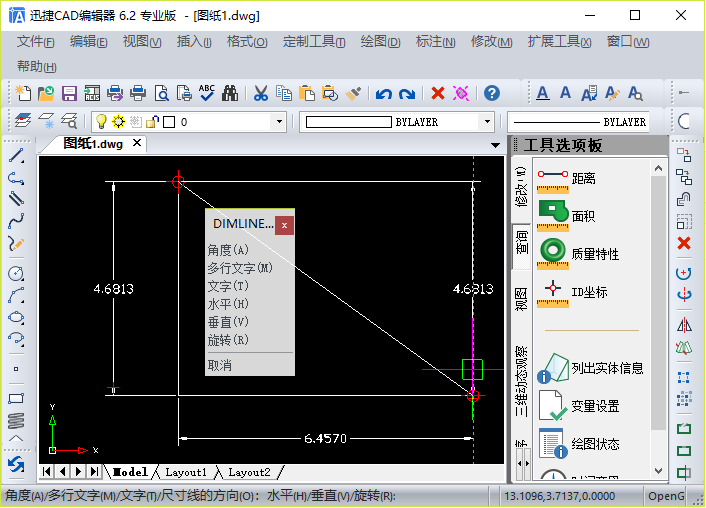The image size is (706, 508).
Task: Click the underlined A text style icon
Action: pyautogui.click(x=543, y=93)
